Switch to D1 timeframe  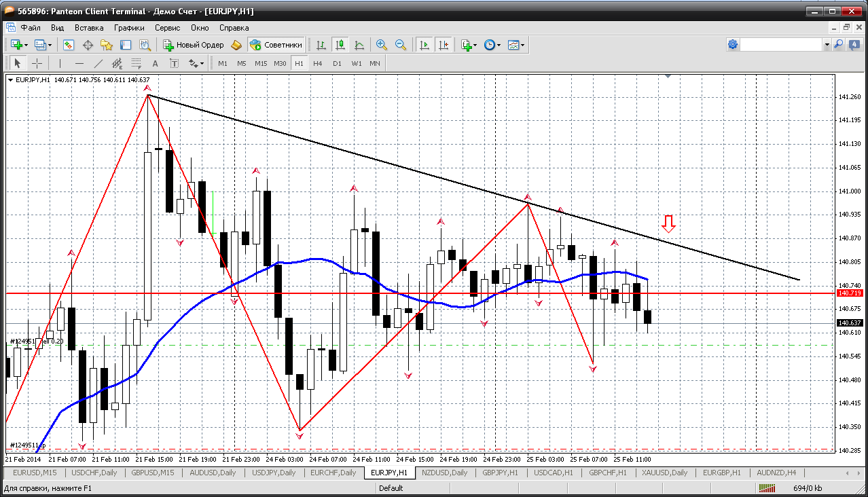[x=337, y=63]
